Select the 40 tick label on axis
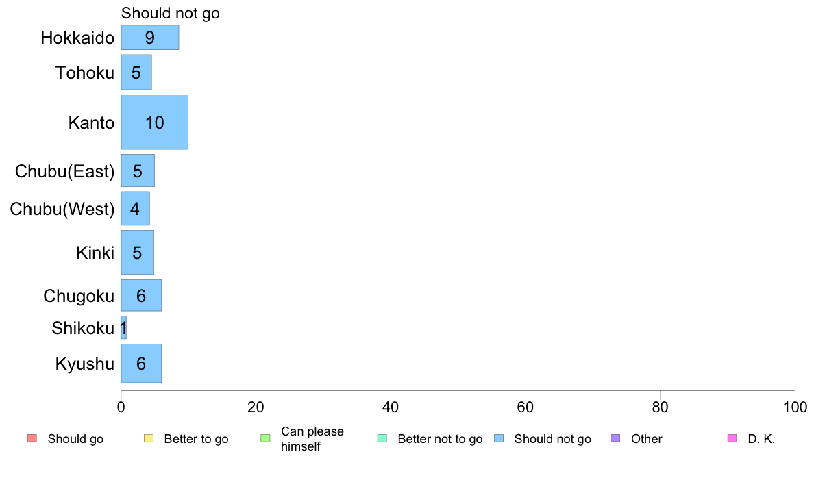Screen dimensions: 814x504 pyautogui.click(x=391, y=407)
